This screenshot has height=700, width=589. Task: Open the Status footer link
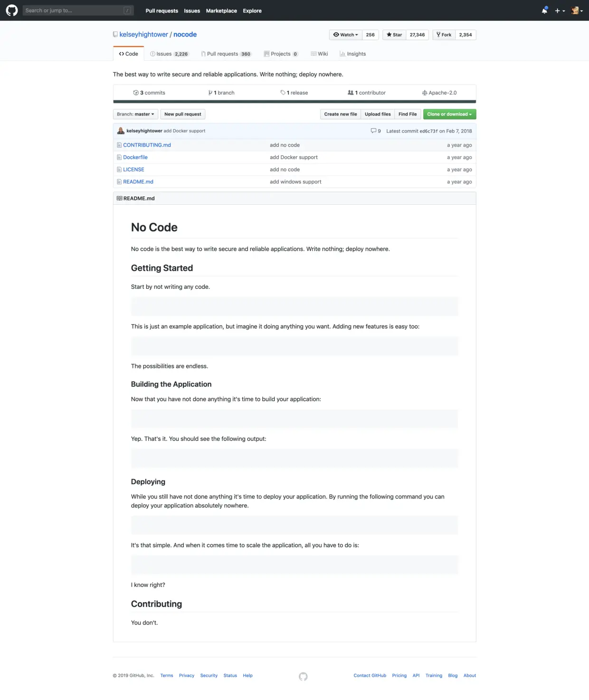pos(230,675)
